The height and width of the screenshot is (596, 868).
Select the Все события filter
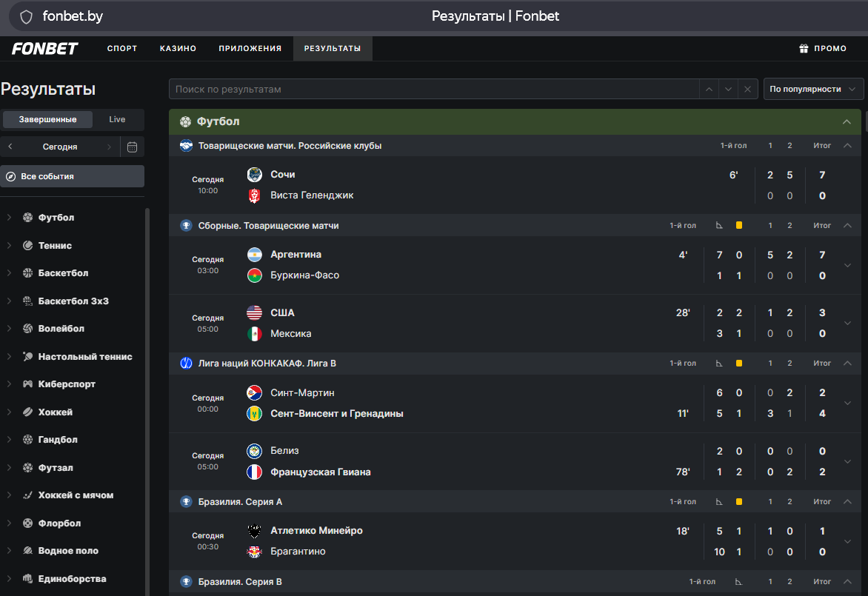pos(73,176)
